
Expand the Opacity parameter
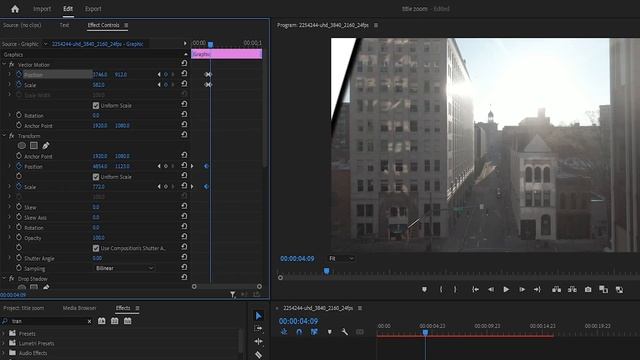coord(10,238)
